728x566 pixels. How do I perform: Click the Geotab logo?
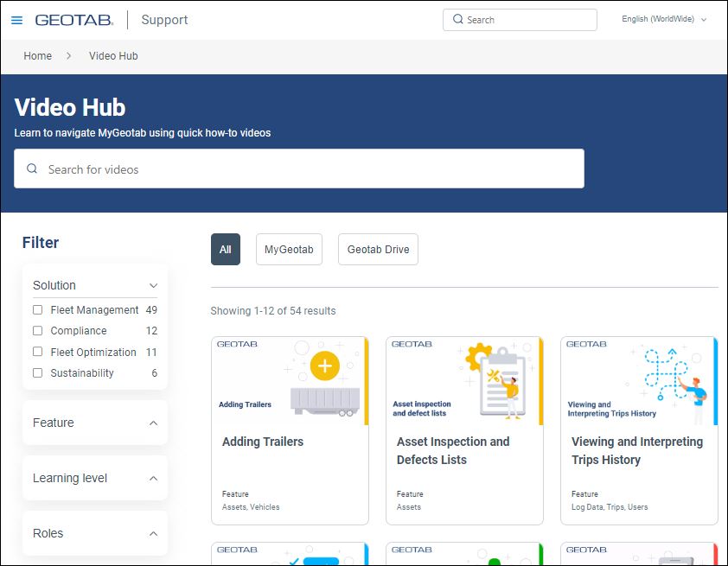click(x=74, y=20)
